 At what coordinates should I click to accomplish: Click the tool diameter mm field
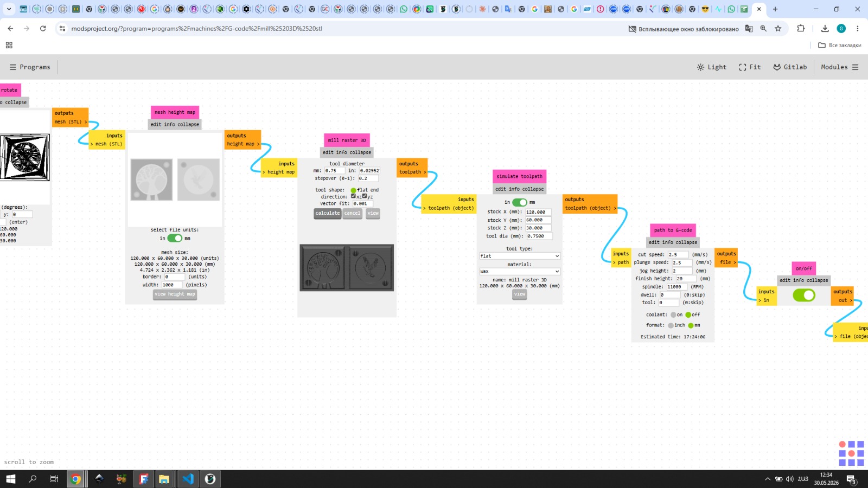(334, 170)
